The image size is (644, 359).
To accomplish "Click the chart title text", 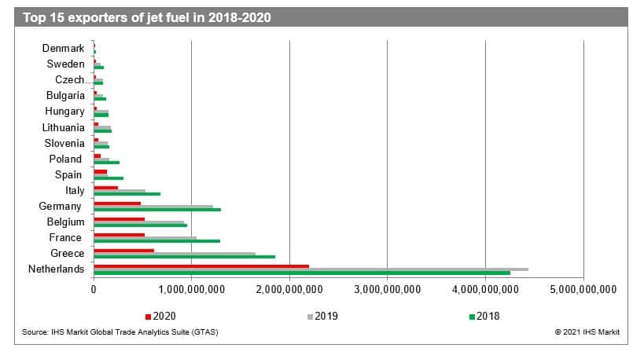I will point(146,17).
